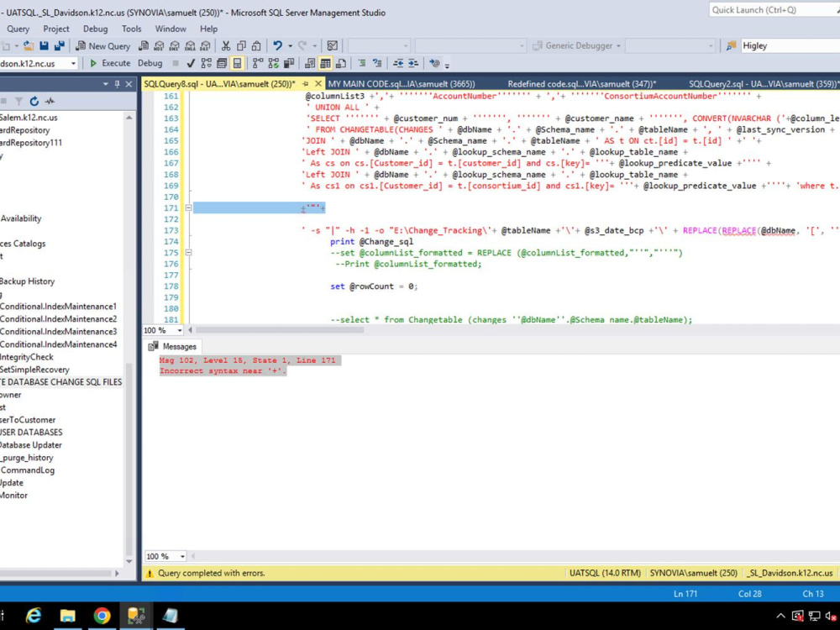Image resolution: width=840 pixels, height=630 pixels.
Task: Click the New Query button
Action: pyautogui.click(x=102, y=46)
